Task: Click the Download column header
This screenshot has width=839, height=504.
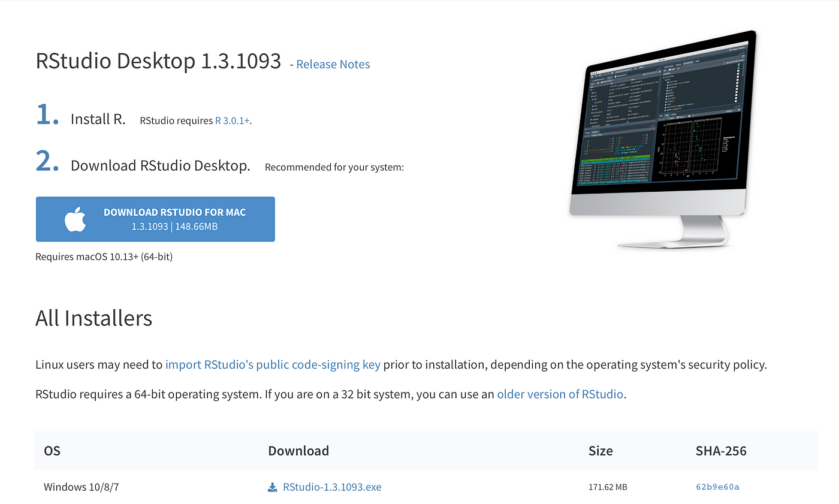Action: tap(298, 451)
